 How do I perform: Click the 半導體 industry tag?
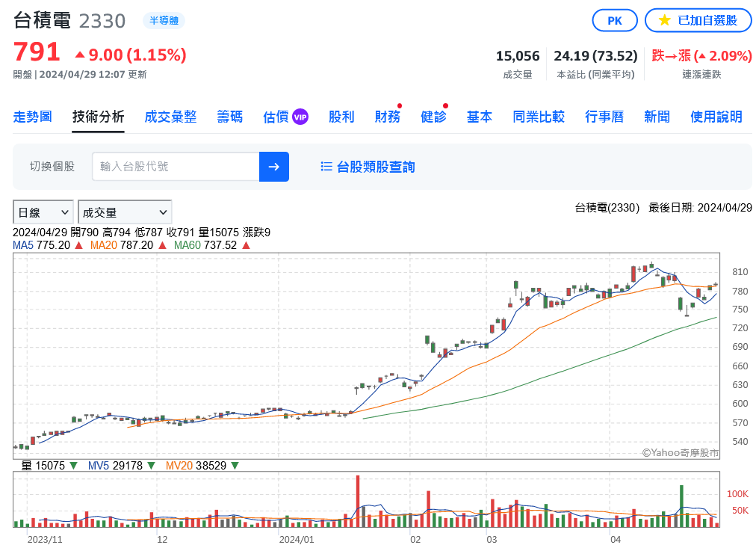164,21
